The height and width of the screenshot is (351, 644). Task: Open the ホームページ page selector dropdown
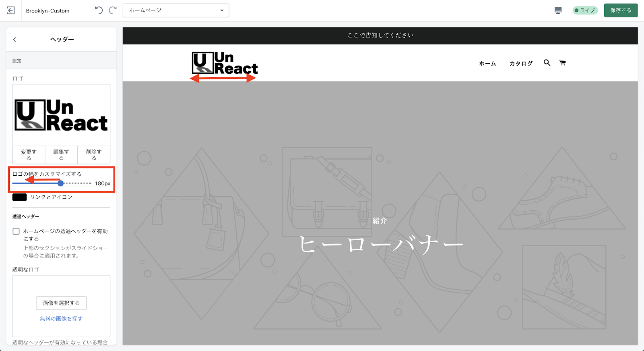click(x=176, y=10)
